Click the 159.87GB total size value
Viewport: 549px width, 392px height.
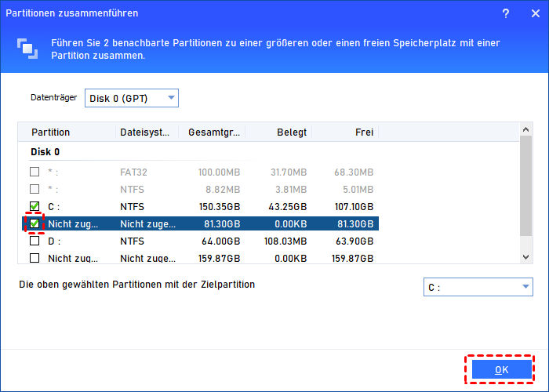(219, 258)
